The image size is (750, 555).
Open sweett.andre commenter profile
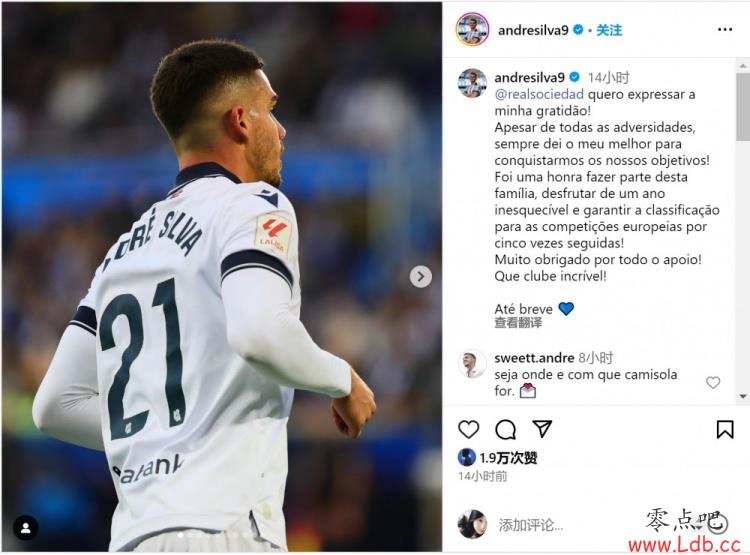(x=534, y=357)
